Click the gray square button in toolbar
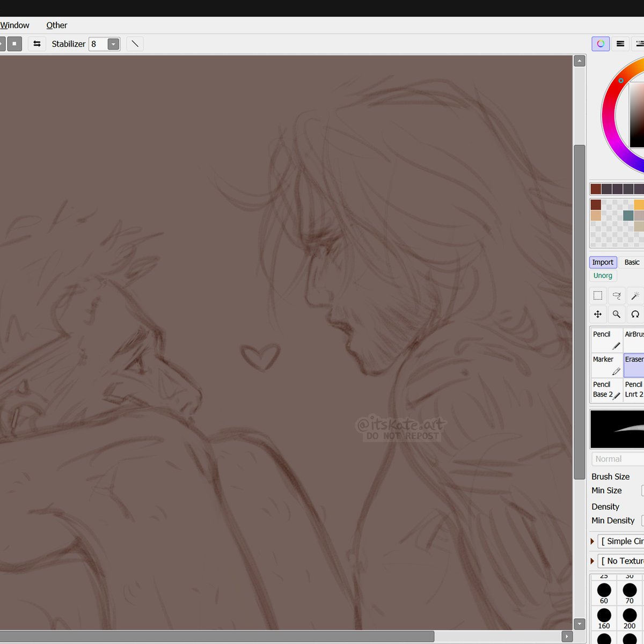The width and height of the screenshot is (644, 644). 14,44
